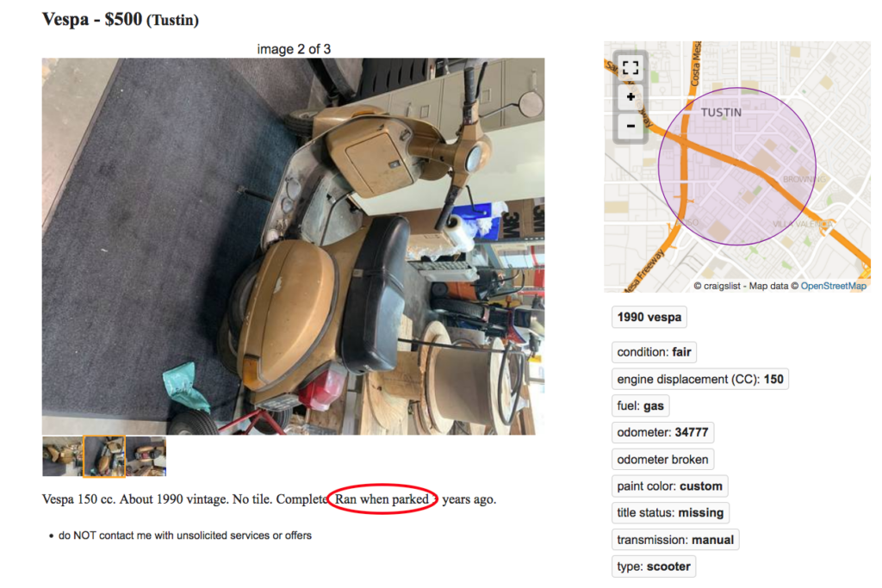Image resolution: width=882 pixels, height=588 pixels.
Task: Select the transmission: manual tag
Action: pyautogui.click(x=675, y=540)
